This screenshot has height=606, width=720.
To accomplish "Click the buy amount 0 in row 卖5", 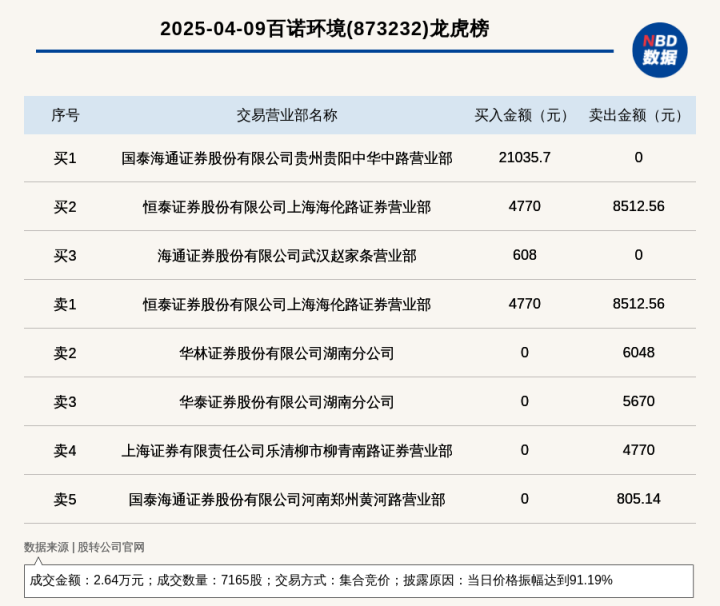I will tap(525, 498).
